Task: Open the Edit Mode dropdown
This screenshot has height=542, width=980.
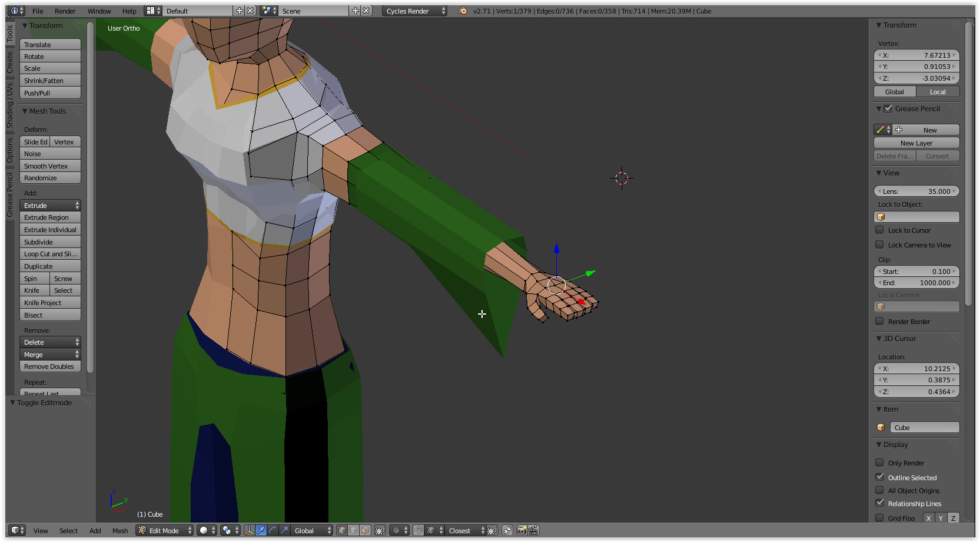Action: click(x=165, y=530)
